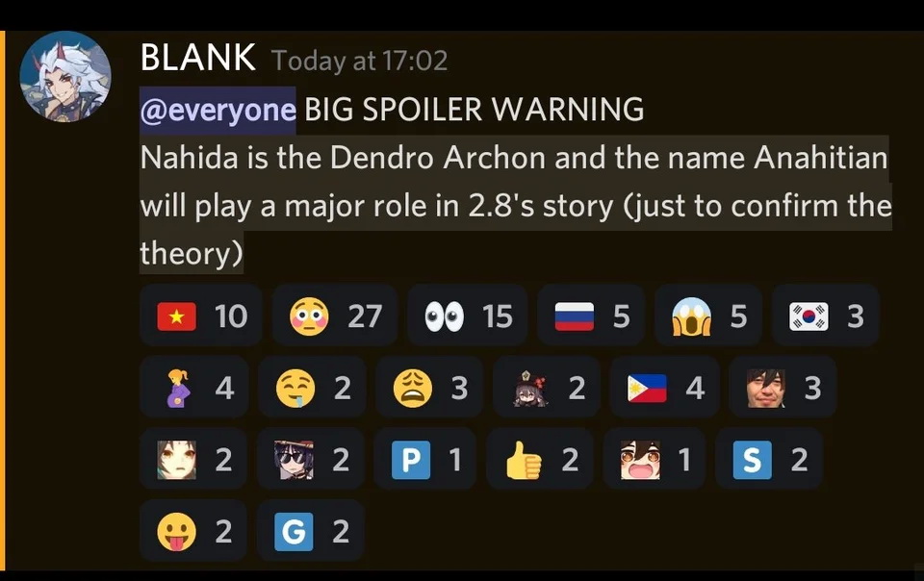The image size is (924, 581).
Task: Click the sunglasses character emote reaction
Action: pyautogui.click(x=311, y=459)
